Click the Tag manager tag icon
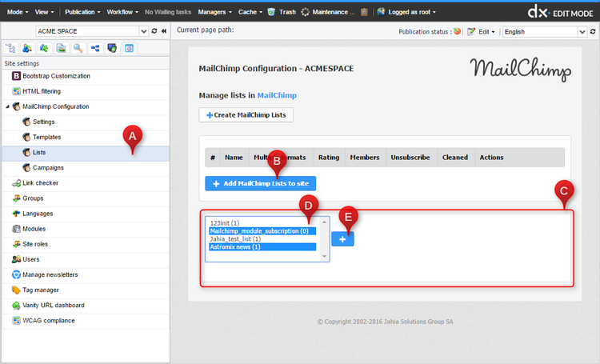600x364 pixels. [x=16, y=290]
